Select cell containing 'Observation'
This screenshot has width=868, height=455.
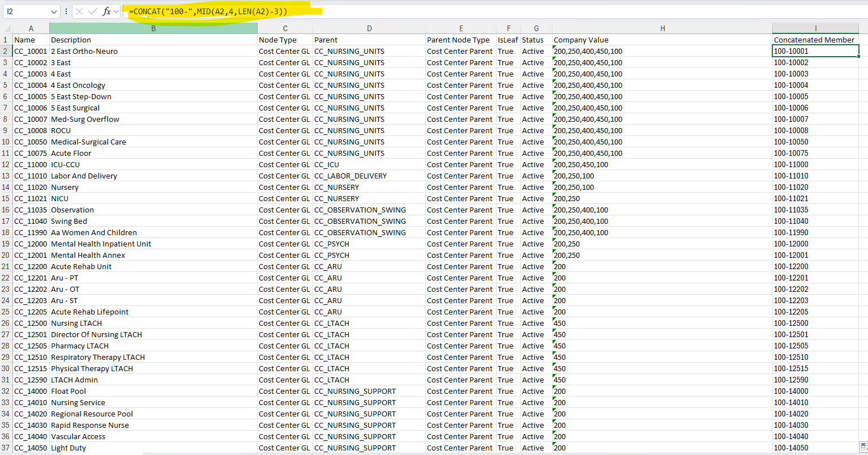tap(153, 210)
